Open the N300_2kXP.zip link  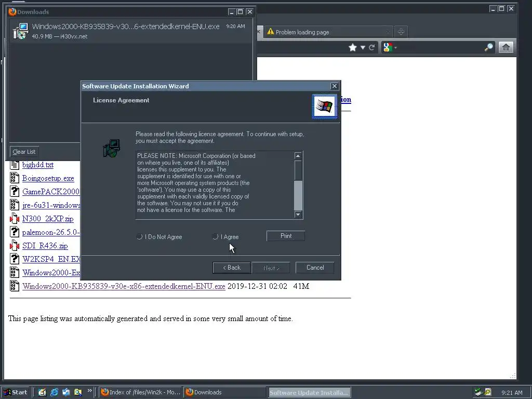48,219
